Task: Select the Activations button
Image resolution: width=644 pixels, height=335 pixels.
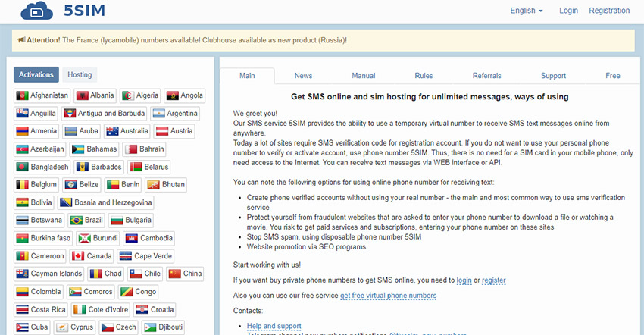Action: (36, 74)
